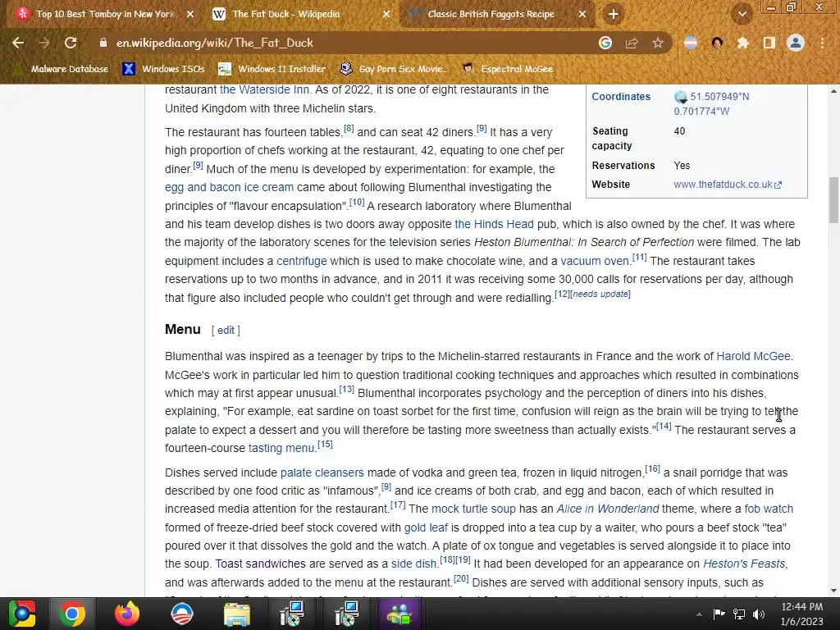This screenshot has width=840, height=630.
Task: Go back to previous page
Action: 18,43
